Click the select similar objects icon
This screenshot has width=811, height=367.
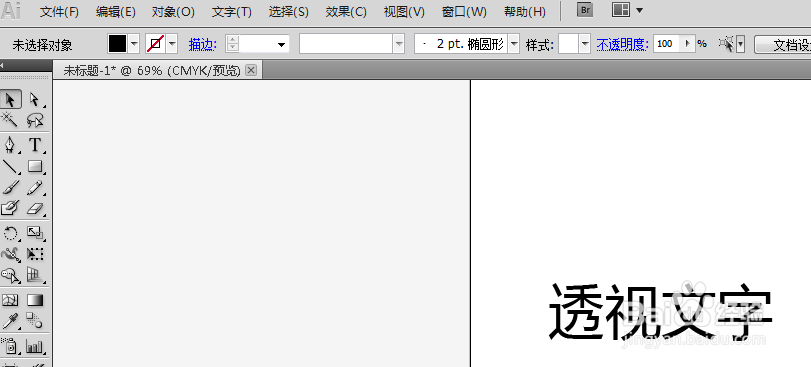pos(726,44)
